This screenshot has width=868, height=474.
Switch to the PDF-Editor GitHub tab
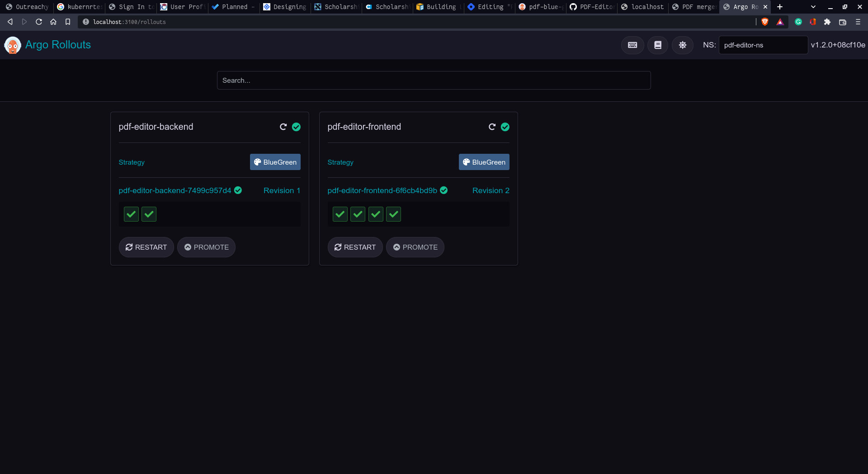[x=592, y=7]
